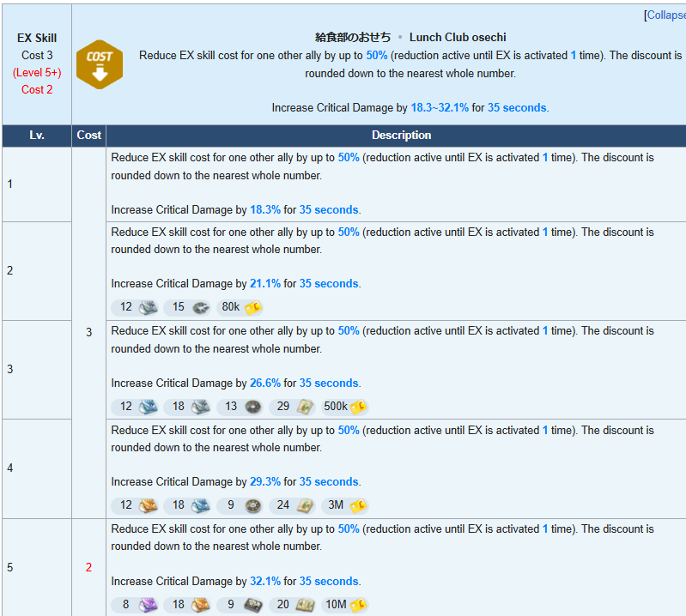Open the 9 round disc artifact in level 4
The image size is (686, 616).
240,505
